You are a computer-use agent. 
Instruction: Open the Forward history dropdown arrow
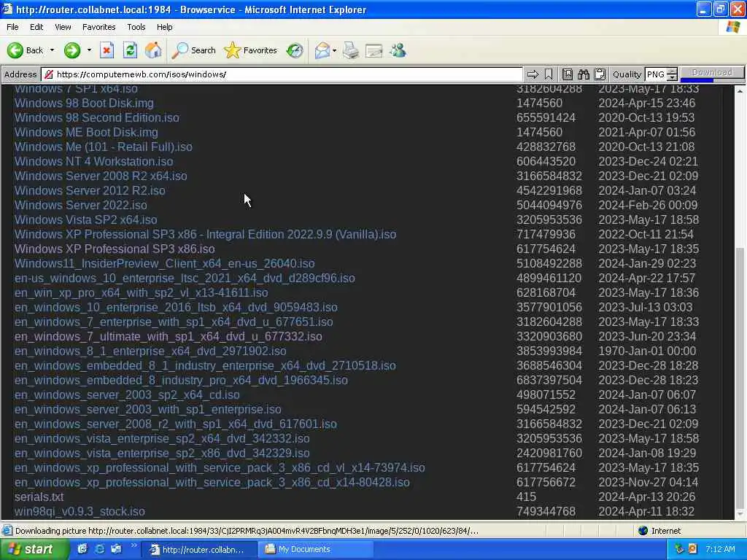[x=89, y=50]
